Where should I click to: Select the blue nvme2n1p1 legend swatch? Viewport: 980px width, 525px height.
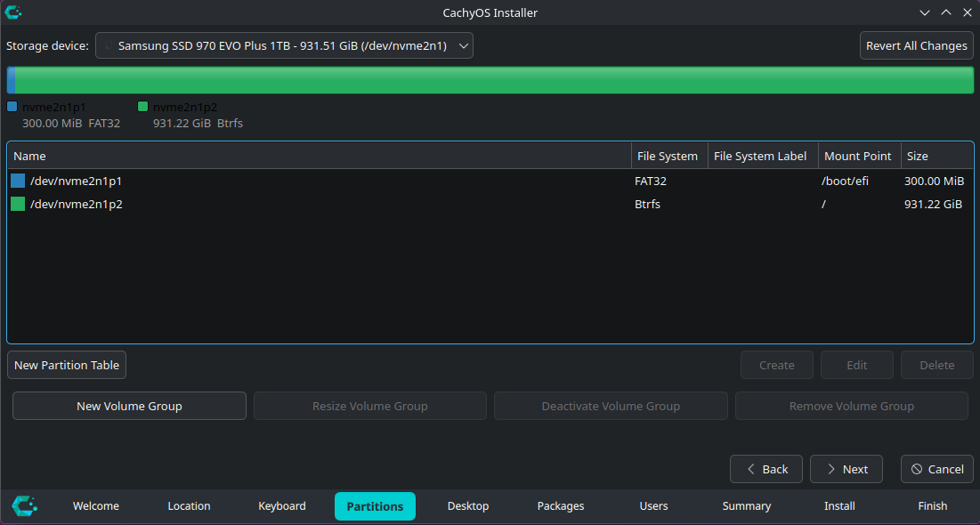pos(12,107)
